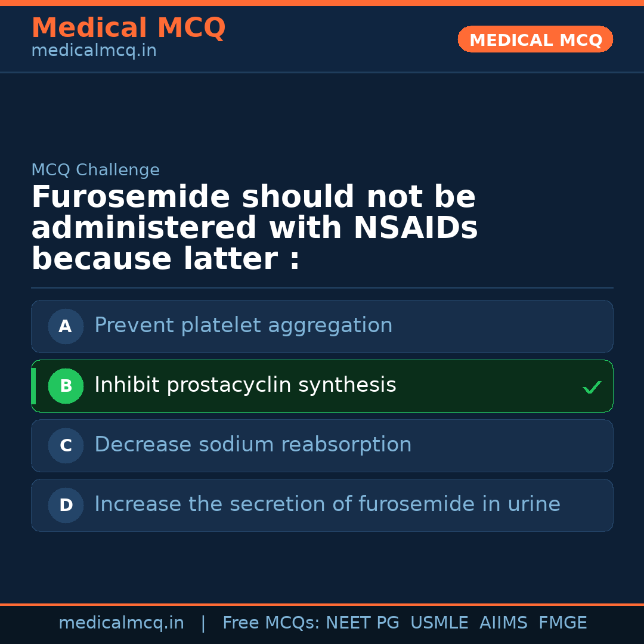Open medicalmcq.in link in the footer
Screen dimensions: 644x644
click(x=121, y=623)
